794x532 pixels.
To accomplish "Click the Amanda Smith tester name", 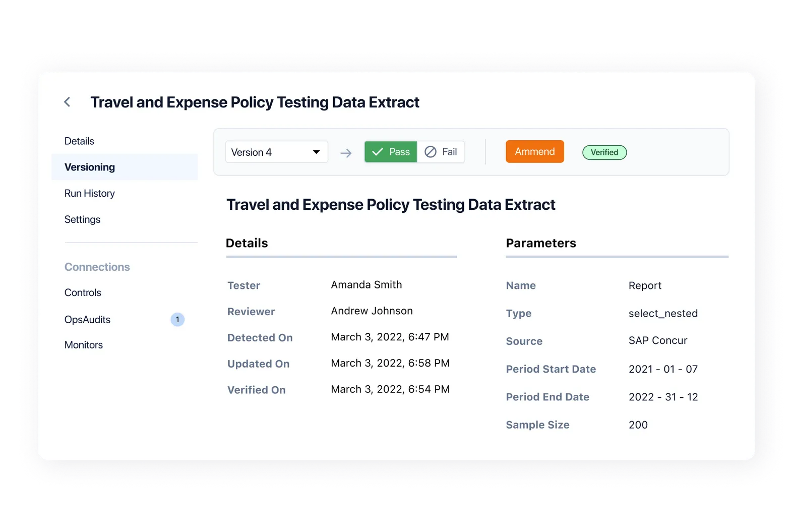I will coord(367,285).
